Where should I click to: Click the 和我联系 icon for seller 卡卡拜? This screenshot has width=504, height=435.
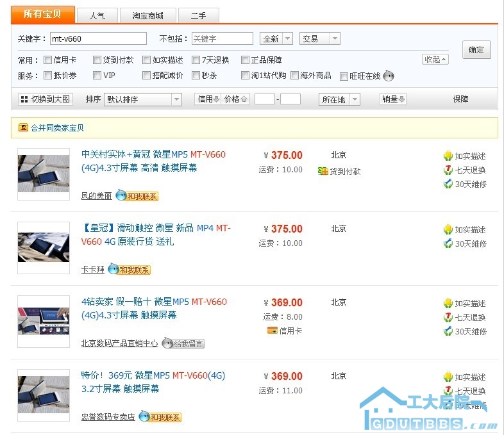[130, 269]
